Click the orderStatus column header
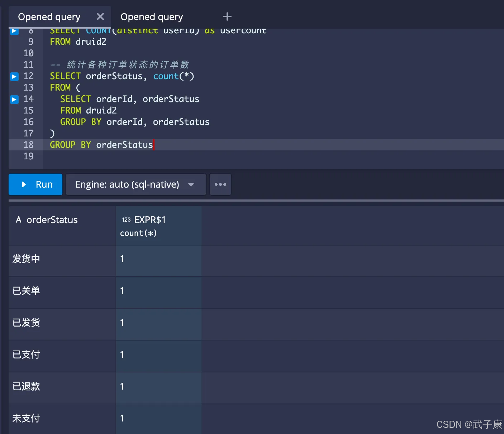 (x=52, y=220)
